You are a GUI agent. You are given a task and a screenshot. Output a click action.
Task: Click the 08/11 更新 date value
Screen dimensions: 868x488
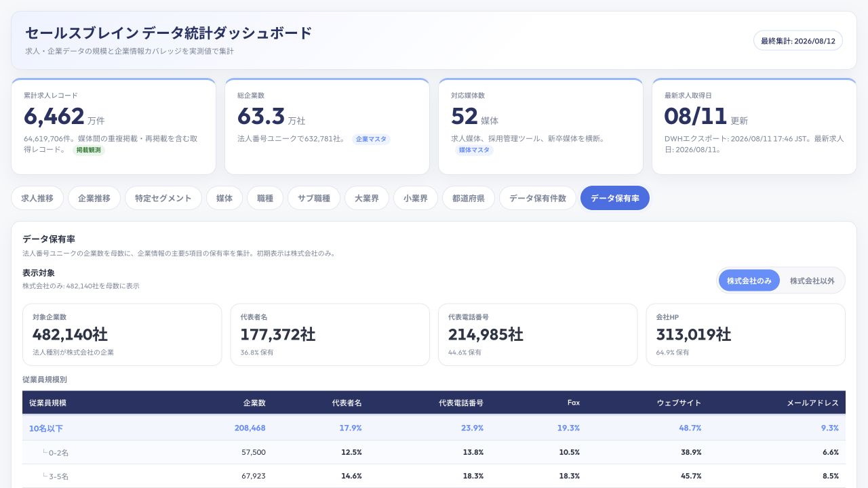[706, 117]
